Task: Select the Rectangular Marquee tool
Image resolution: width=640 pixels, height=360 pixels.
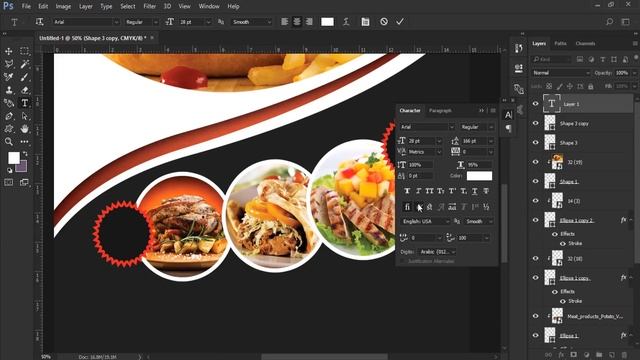Action: pos(24,51)
